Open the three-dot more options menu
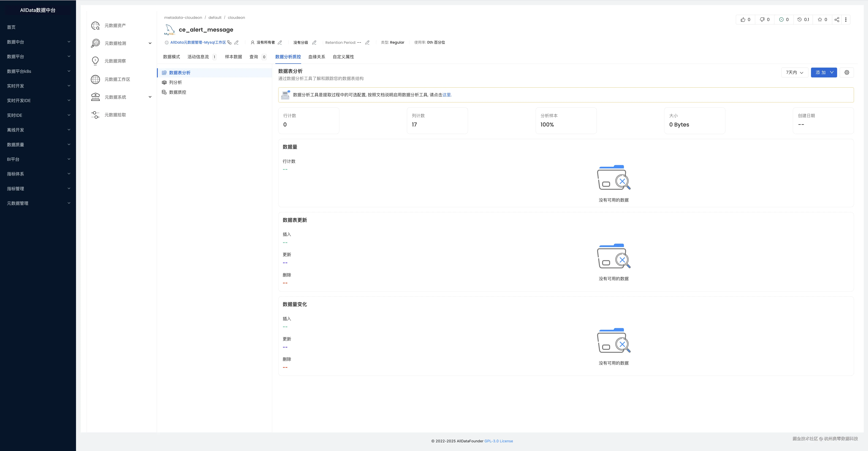 pyautogui.click(x=846, y=20)
